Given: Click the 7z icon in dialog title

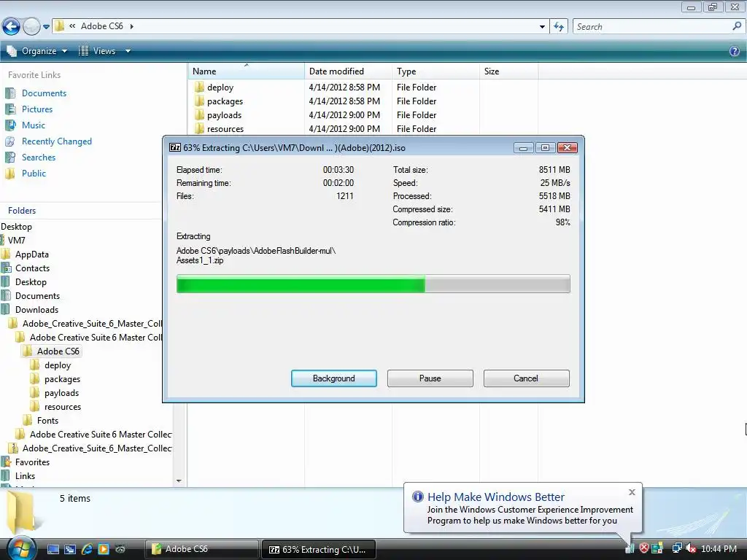Looking at the screenshot, I should coord(175,147).
